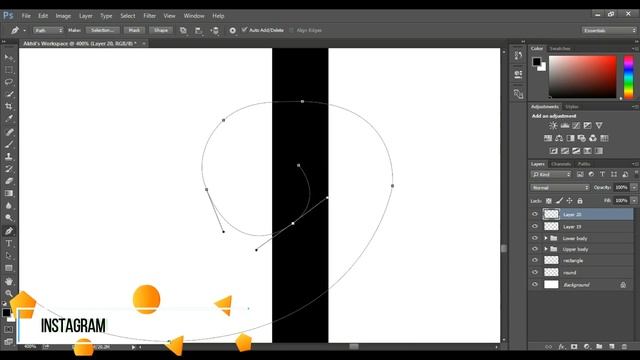The image size is (640, 360).
Task: Open layer style fx menu
Action: [562, 347]
